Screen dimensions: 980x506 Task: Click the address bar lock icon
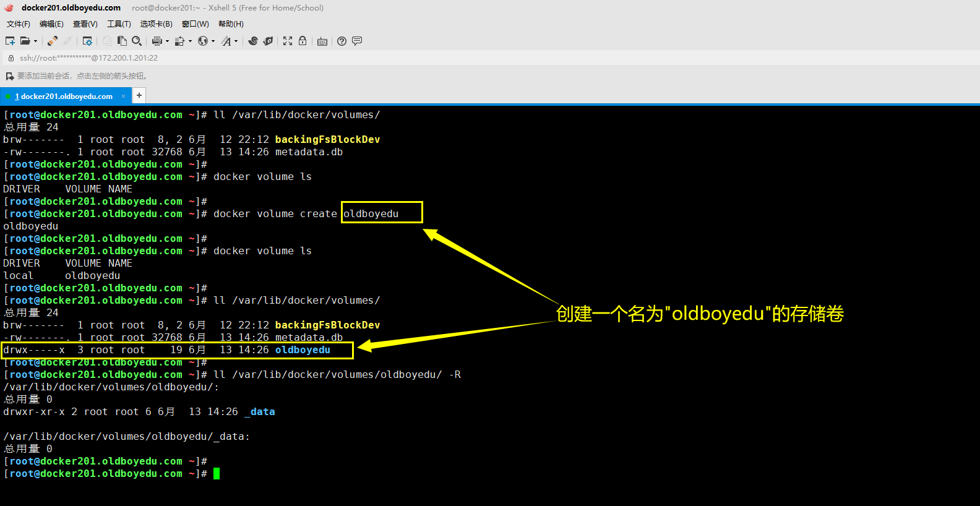11,58
